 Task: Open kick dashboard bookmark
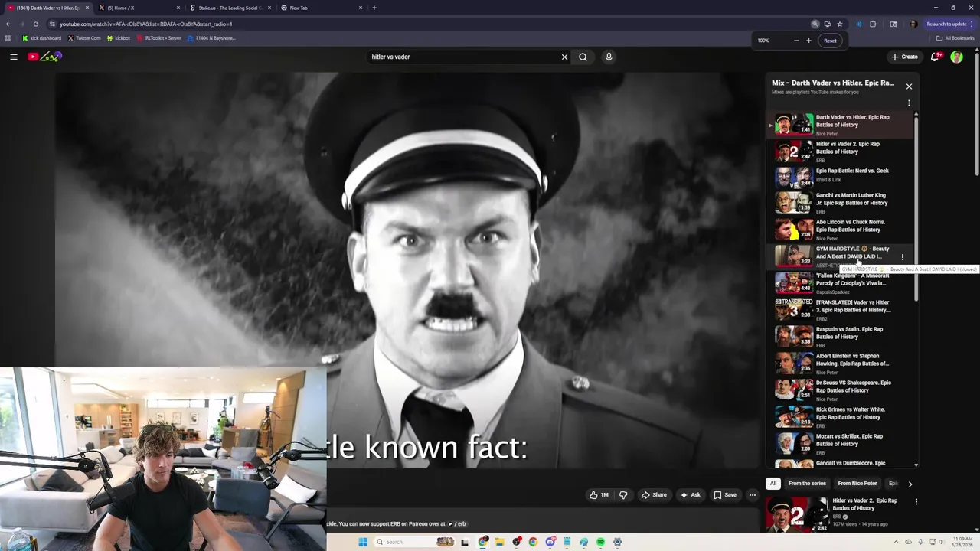tap(42, 38)
